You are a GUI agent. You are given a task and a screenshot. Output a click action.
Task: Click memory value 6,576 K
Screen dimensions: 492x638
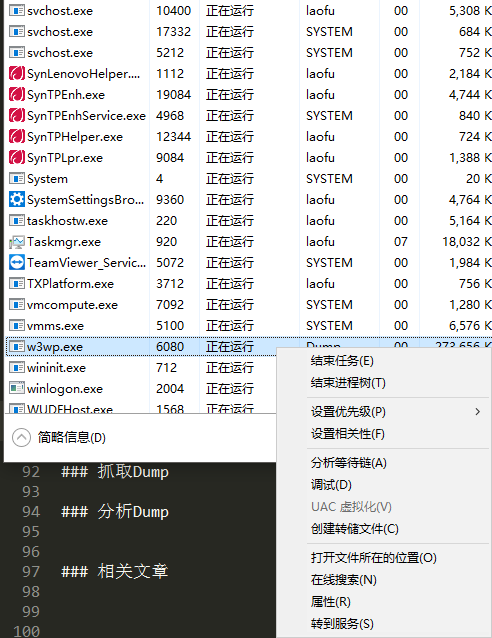470,326
